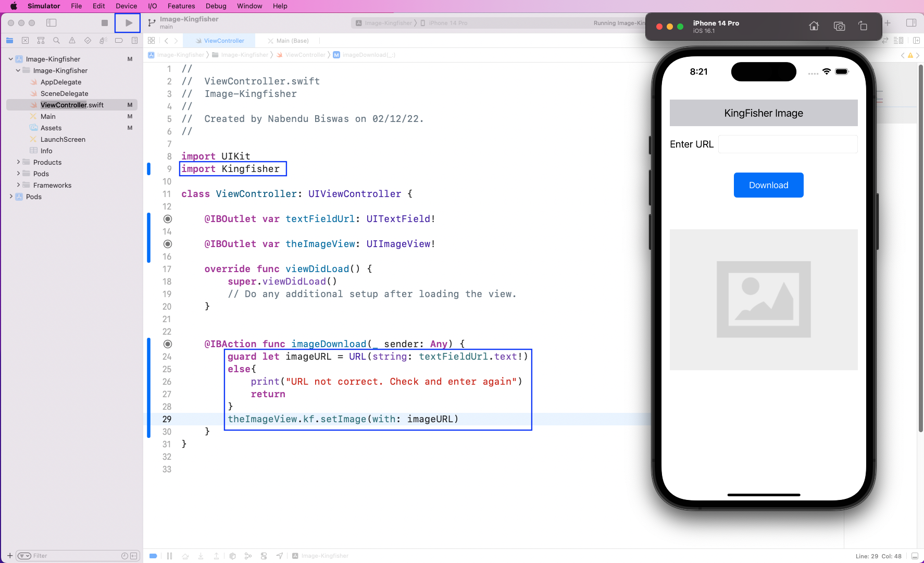
Task: Open the Issue navigator warning icon
Action: tap(72, 41)
